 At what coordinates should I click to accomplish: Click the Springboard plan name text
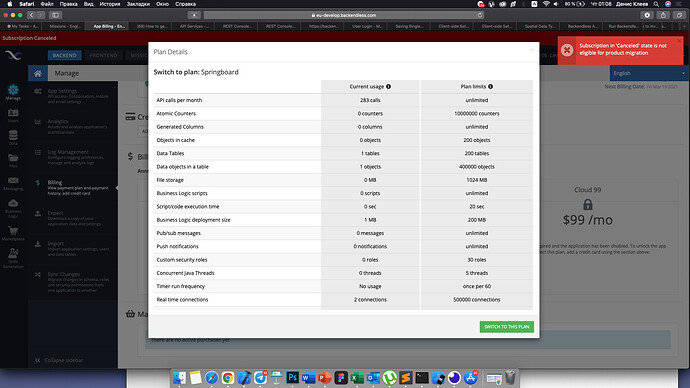(220, 72)
